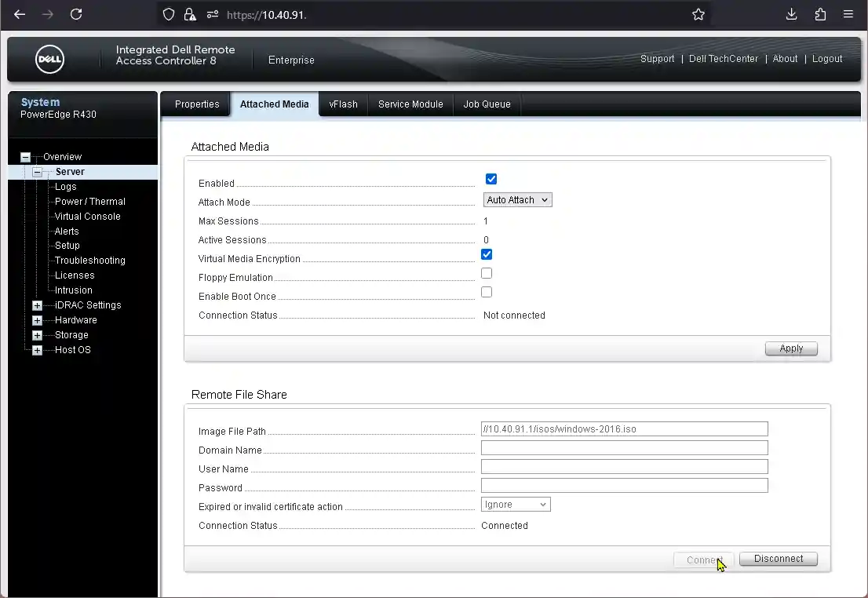Open Alerts in the navigation tree

pyautogui.click(x=67, y=232)
